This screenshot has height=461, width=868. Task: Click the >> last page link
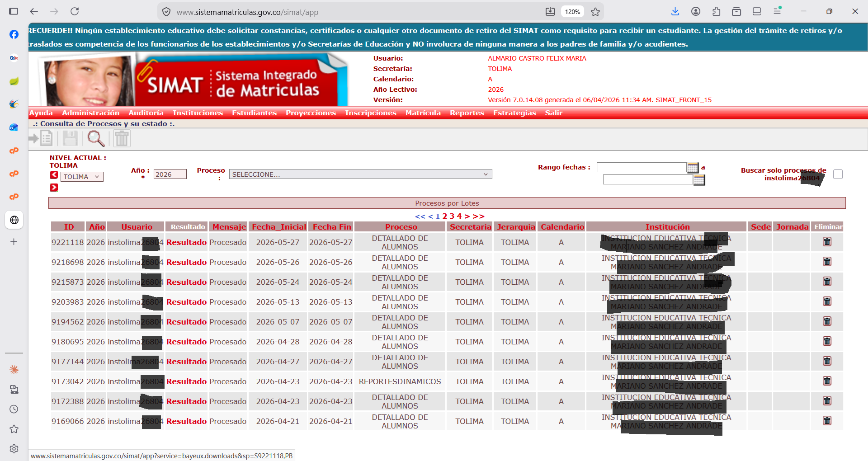pyautogui.click(x=479, y=216)
